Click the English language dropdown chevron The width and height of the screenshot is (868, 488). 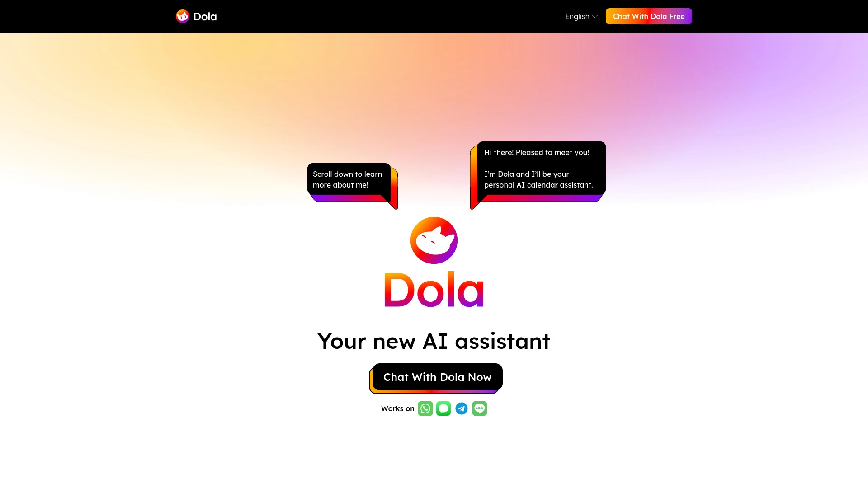point(595,16)
